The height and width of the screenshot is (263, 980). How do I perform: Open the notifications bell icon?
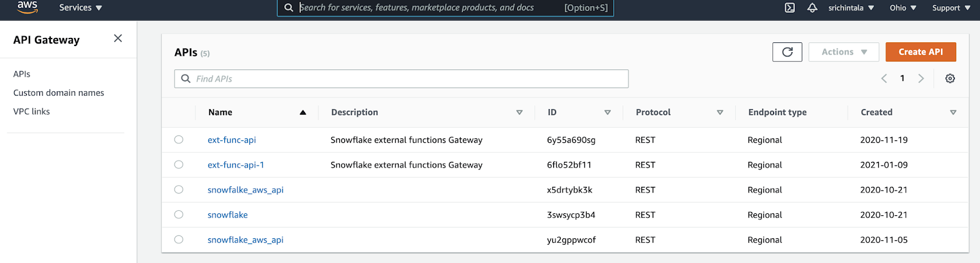[812, 8]
